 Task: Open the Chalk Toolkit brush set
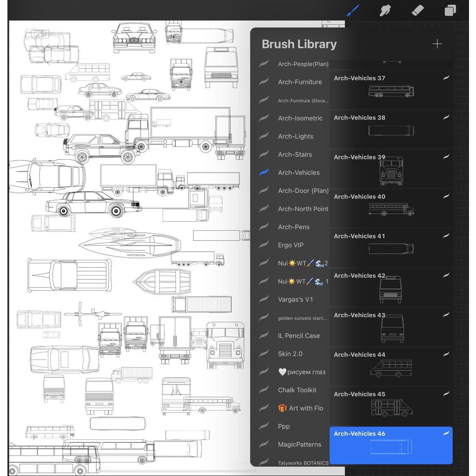tap(297, 390)
